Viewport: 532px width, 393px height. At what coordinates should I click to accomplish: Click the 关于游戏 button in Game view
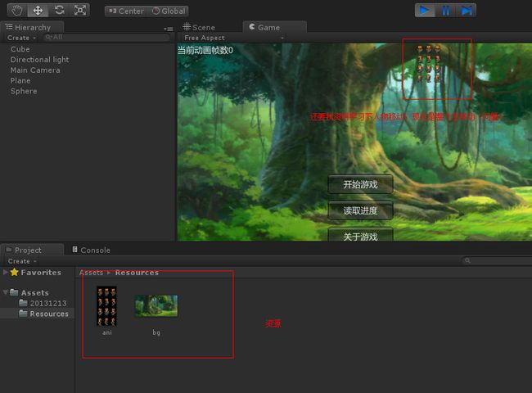tap(360, 235)
